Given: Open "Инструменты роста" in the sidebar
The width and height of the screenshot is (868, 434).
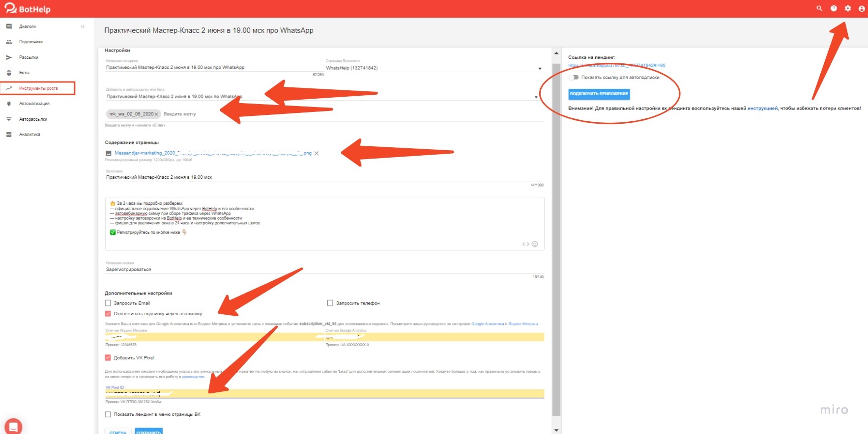Looking at the screenshot, I should (38, 88).
